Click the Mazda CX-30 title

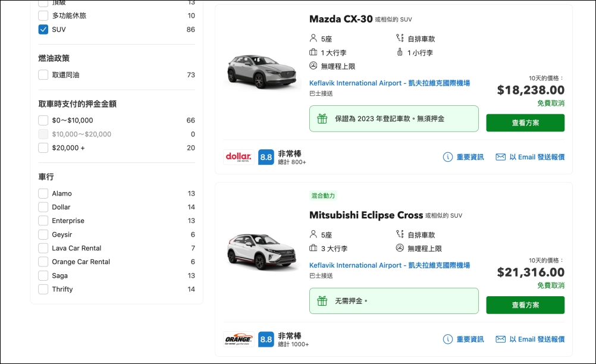341,19
